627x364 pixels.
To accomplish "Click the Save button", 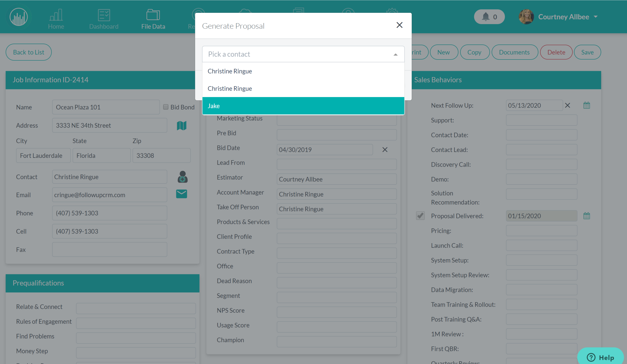I will pos(587,52).
